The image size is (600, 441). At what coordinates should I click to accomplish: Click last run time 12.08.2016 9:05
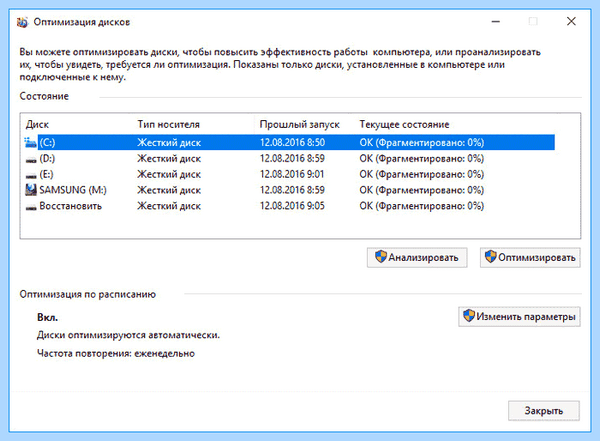pos(292,206)
